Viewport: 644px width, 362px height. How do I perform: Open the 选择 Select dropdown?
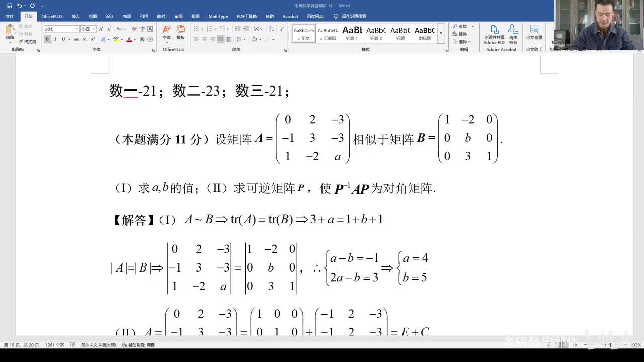click(462, 42)
